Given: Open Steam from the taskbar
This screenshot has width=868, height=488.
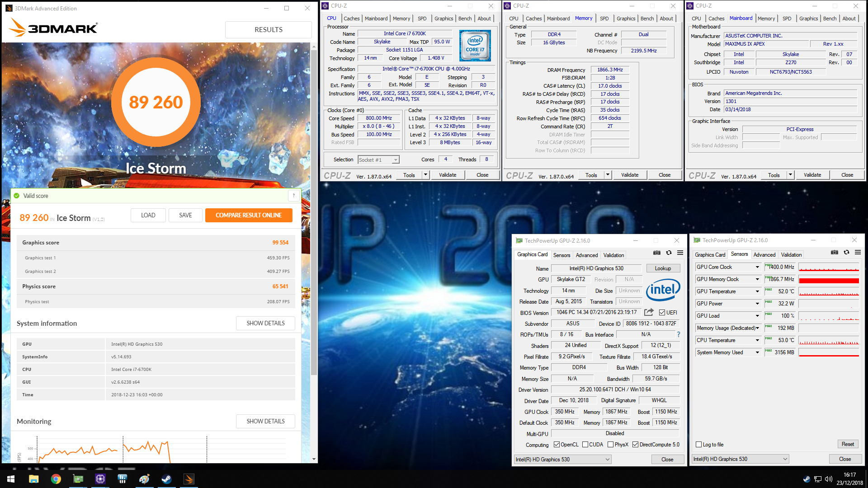Looking at the screenshot, I should click(166, 479).
